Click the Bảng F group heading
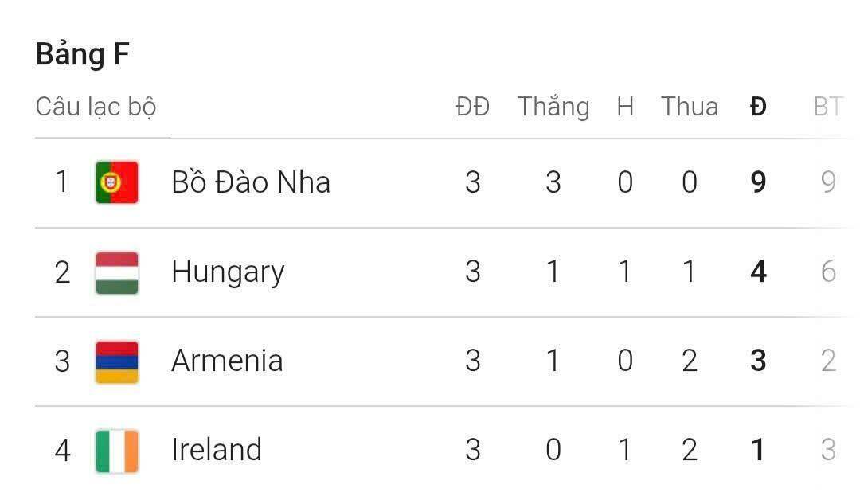The image size is (860, 504). tap(82, 54)
